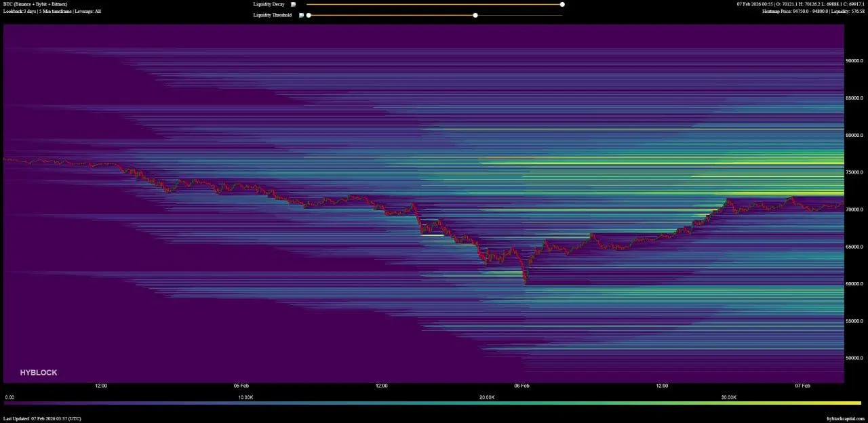Open the hyblockcapital.com link
The height and width of the screenshot is (423, 868).
846,419
